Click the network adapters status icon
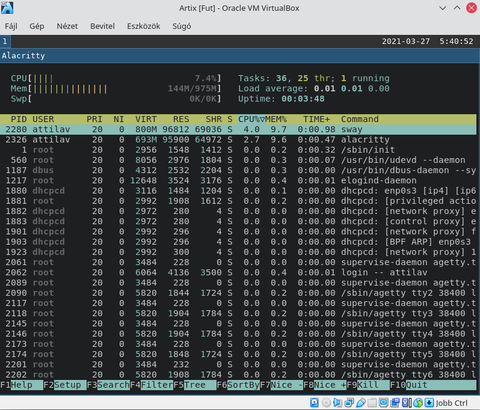The image size is (480, 410). pyautogui.click(x=349, y=403)
